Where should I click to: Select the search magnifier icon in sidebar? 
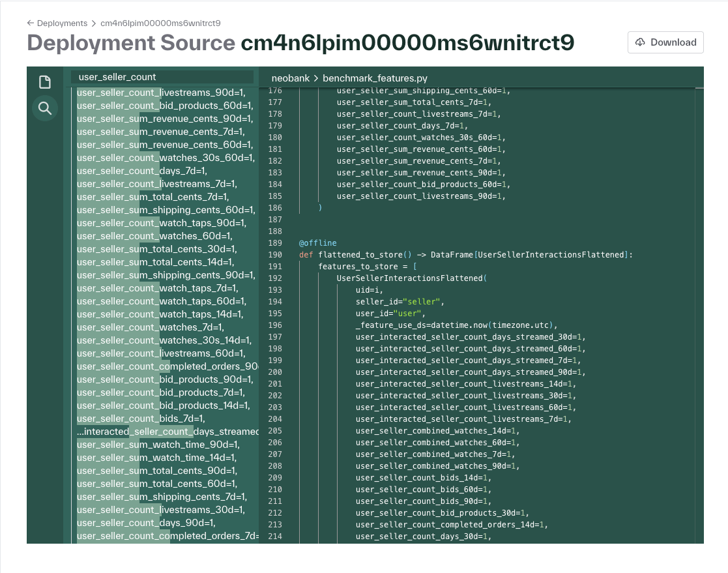click(45, 108)
